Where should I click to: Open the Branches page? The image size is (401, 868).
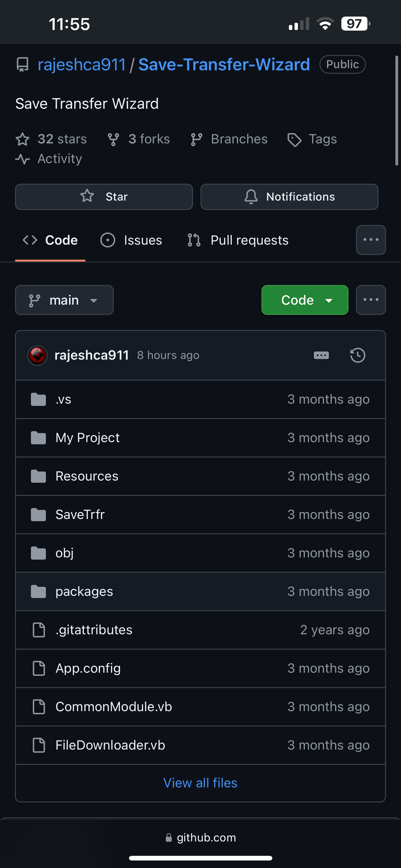(x=229, y=139)
